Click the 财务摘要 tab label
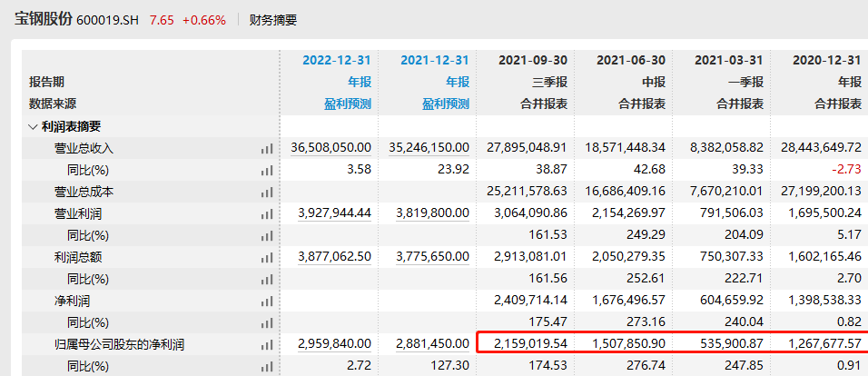 point(273,21)
